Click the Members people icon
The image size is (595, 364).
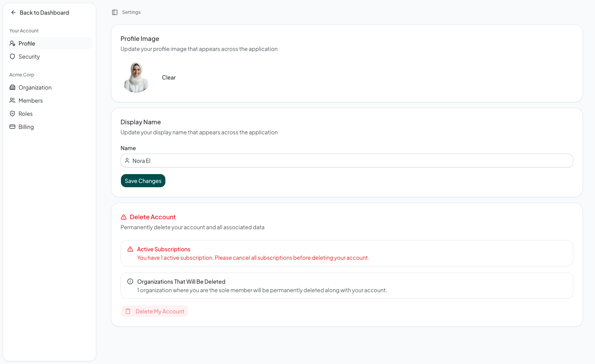pos(12,101)
